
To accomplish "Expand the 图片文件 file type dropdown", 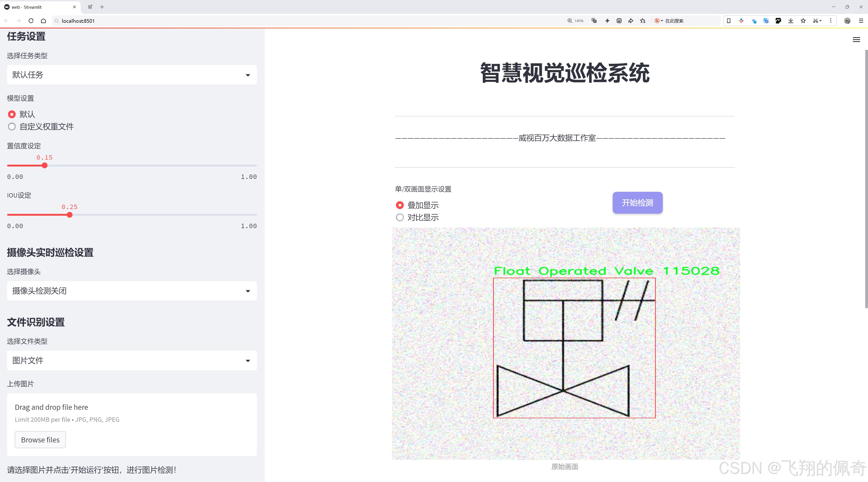I will click(x=132, y=360).
